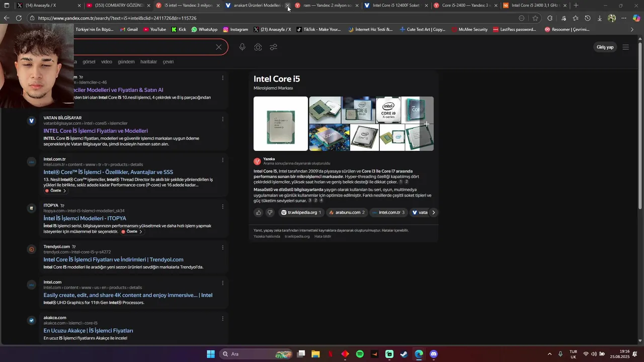Image resolution: width=644 pixels, height=362 pixels.
Task: Open Edge settings and more menu
Action: (624, 18)
